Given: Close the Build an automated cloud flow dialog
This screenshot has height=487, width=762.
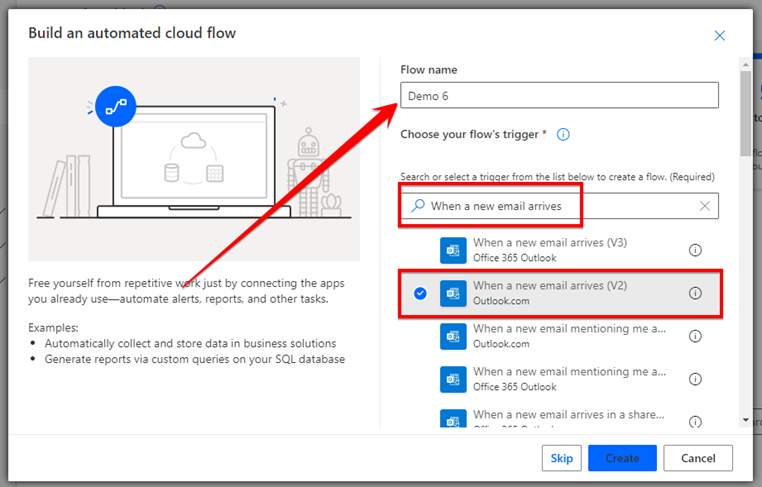Looking at the screenshot, I should 719,35.
